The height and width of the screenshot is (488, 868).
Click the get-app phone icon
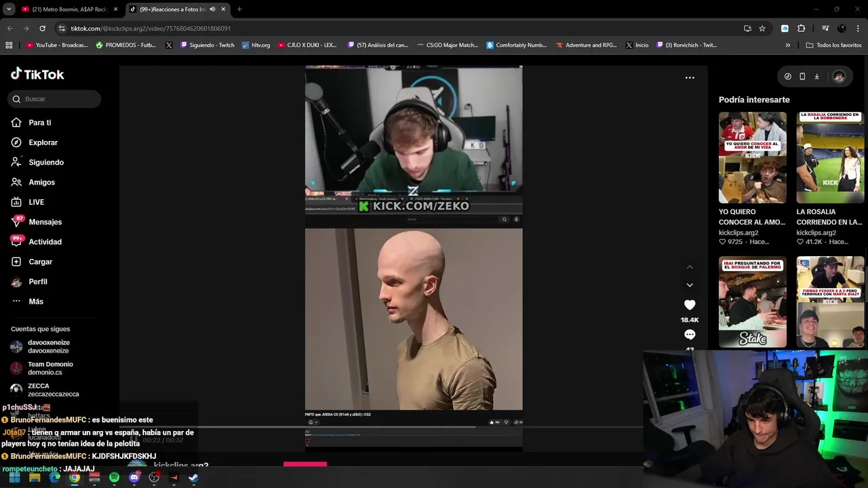point(802,77)
